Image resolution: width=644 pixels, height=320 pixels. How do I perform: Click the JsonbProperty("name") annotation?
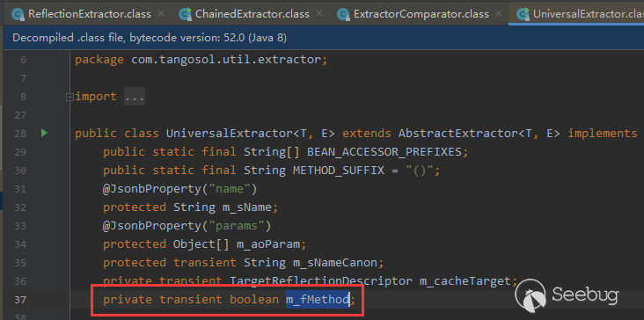coord(179,189)
